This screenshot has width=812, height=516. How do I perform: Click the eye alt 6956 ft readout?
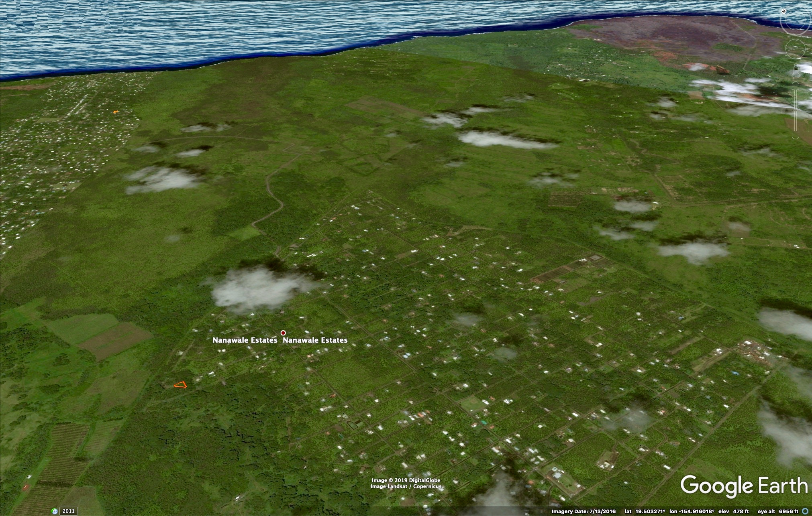pyautogui.click(x=778, y=511)
